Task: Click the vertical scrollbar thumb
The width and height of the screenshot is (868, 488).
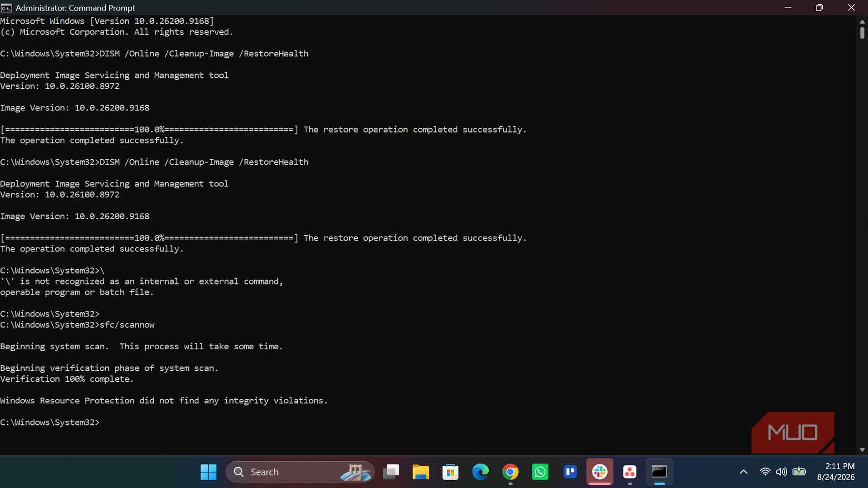Action: (x=862, y=33)
